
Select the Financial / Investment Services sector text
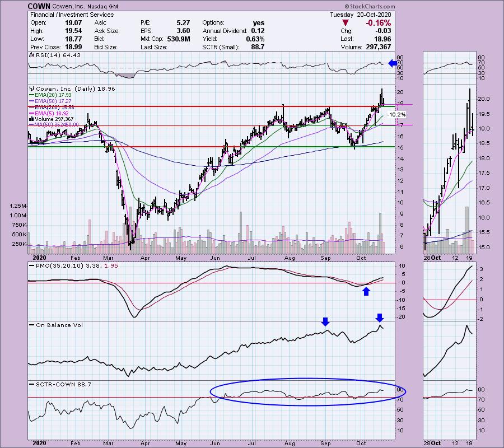(72, 15)
